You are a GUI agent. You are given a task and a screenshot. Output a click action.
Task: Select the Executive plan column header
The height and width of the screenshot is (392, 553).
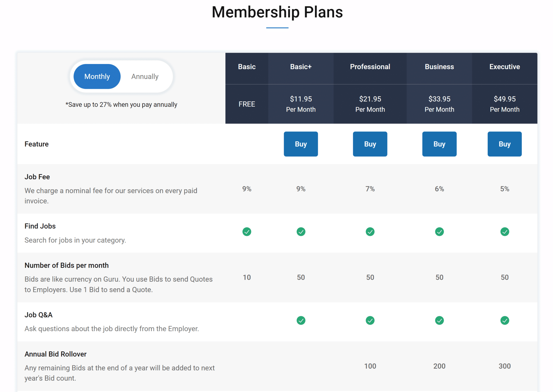click(504, 67)
